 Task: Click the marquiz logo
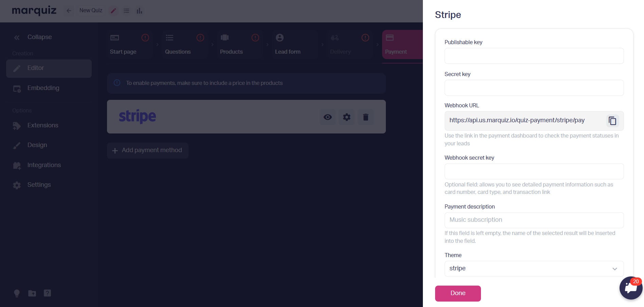pyautogui.click(x=34, y=11)
